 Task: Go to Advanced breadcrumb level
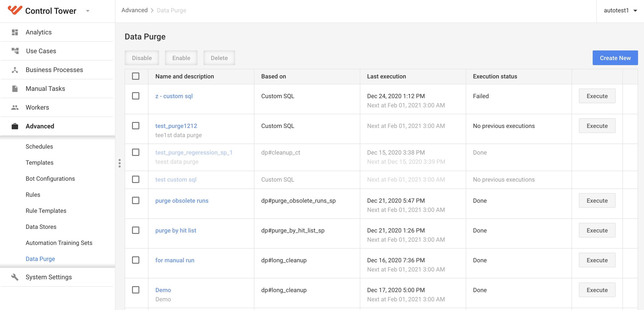[x=135, y=10]
